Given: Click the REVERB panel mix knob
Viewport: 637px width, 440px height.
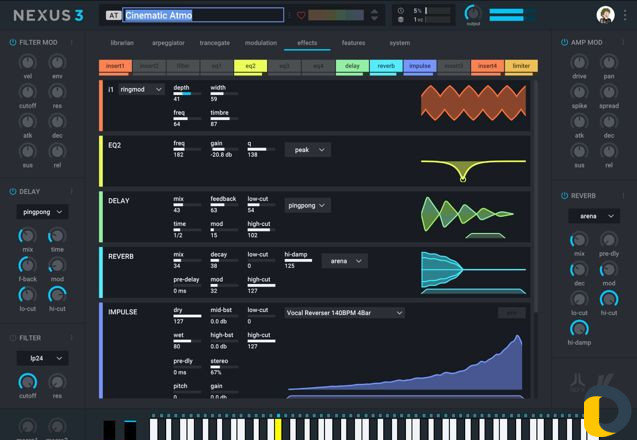Looking at the screenshot, I should coord(579,240).
